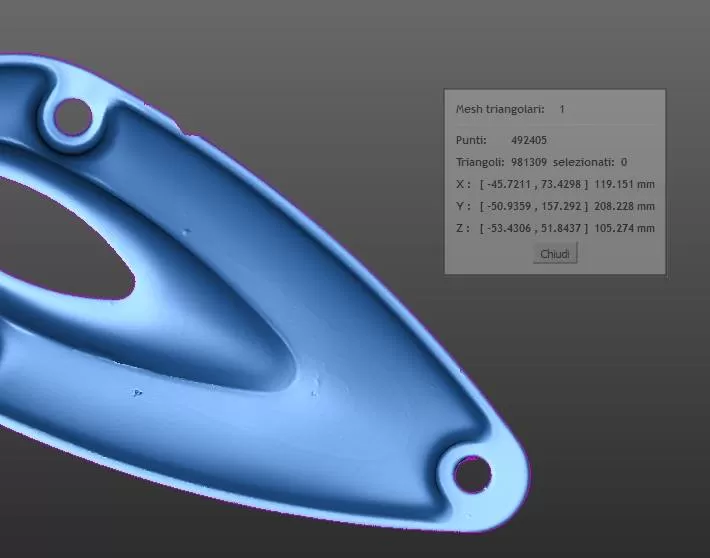Click the Y size 208.228 mm
This screenshot has width=710, height=558.
coord(624,206)
